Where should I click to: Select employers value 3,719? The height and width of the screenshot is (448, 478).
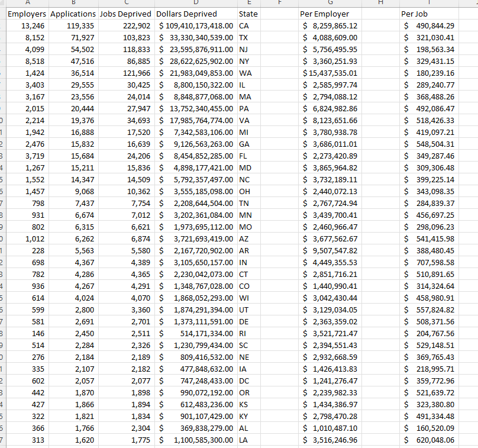pyautogui.click(x=27, y=156)
